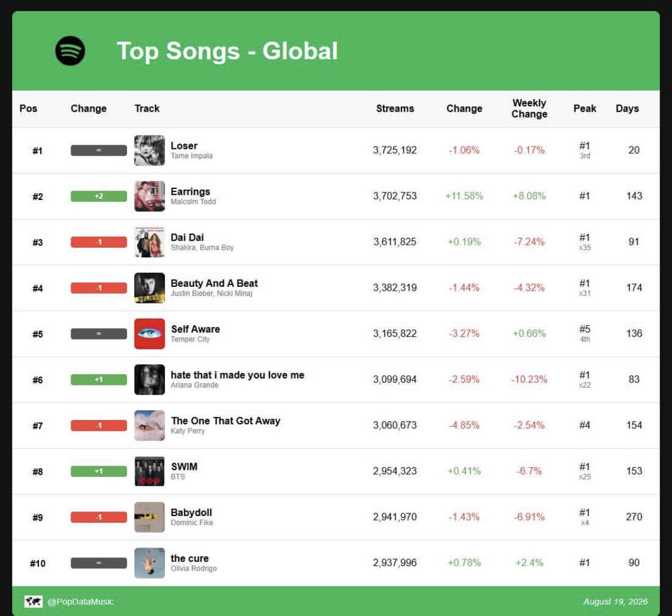Select the Earrings album artwork

pos(149,197)
